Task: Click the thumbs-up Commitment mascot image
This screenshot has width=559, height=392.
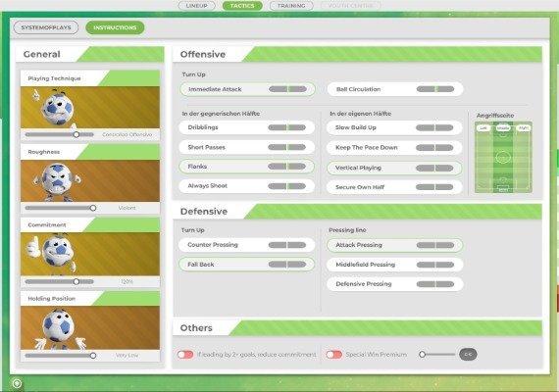Action: [90, 254]
